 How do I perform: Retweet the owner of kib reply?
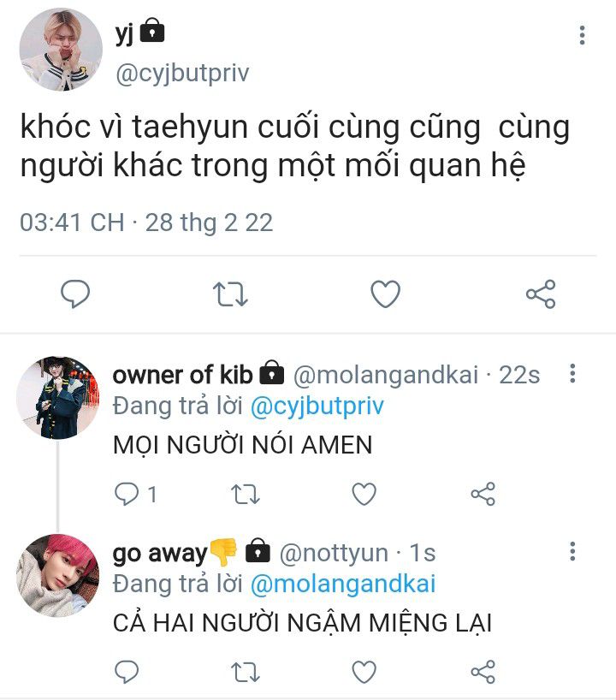245,494
